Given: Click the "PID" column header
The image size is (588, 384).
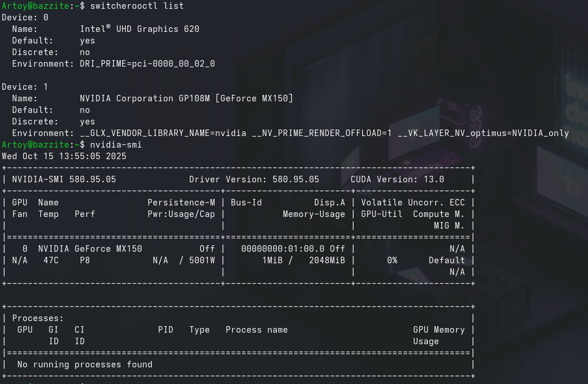Looking at the screenshot, I should 165,330.
